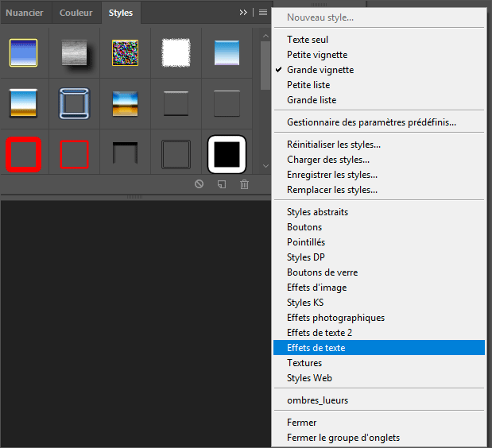Open the Styles panel hamburger menu

pos(262,13)
